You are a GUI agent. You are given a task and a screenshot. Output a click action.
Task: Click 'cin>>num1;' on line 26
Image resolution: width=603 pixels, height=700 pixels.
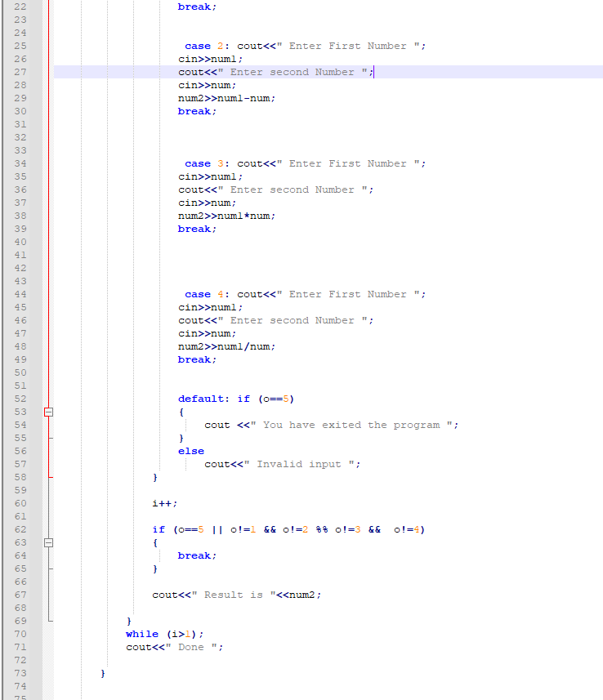coord(210,60)
